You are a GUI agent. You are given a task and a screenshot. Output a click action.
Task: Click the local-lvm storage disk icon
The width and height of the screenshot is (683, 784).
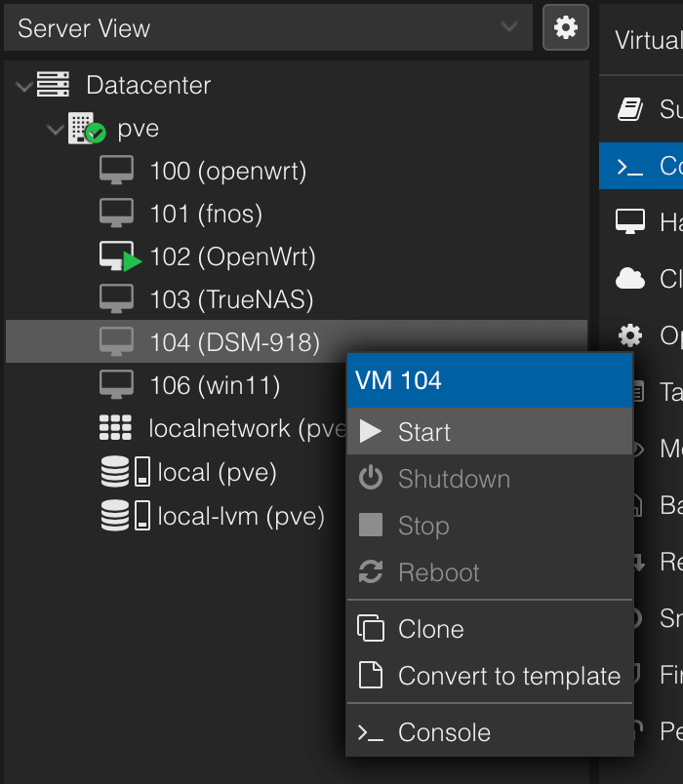[126, 515]
